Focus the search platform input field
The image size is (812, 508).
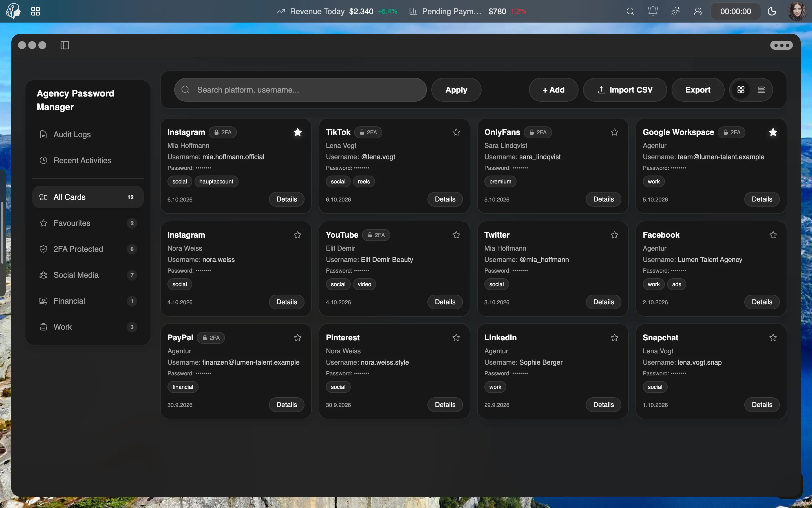300,90
